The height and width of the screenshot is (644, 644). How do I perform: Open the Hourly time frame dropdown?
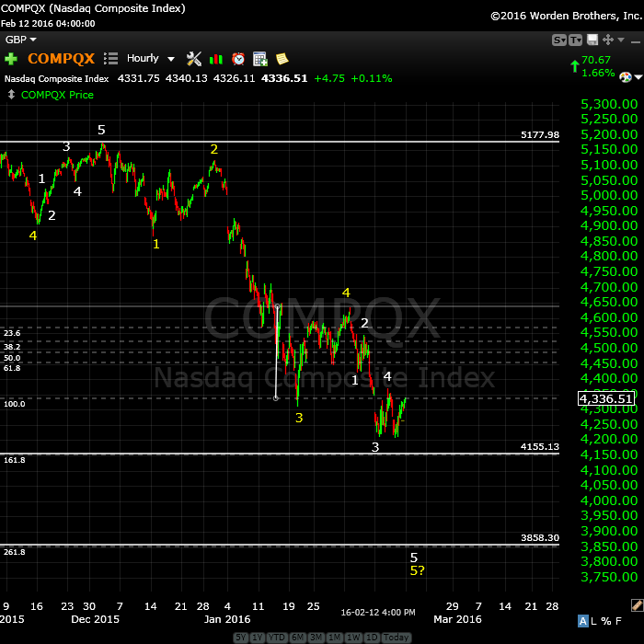tap(150, 58)
